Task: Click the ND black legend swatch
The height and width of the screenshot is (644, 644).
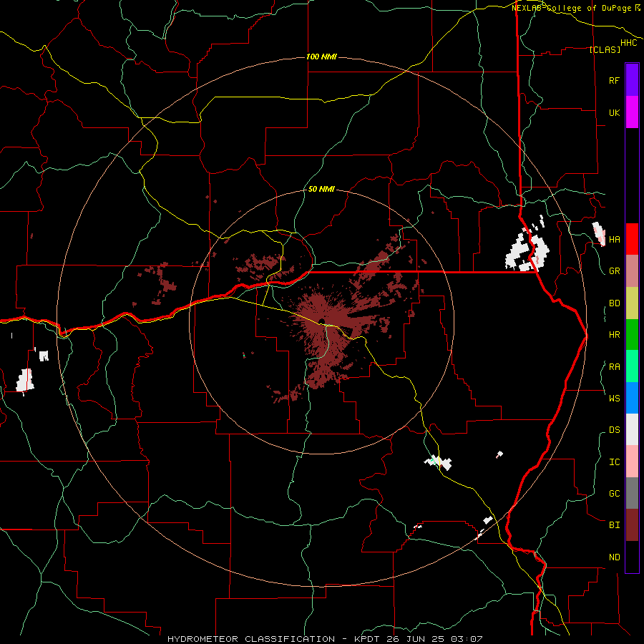Action: point(632,557)
